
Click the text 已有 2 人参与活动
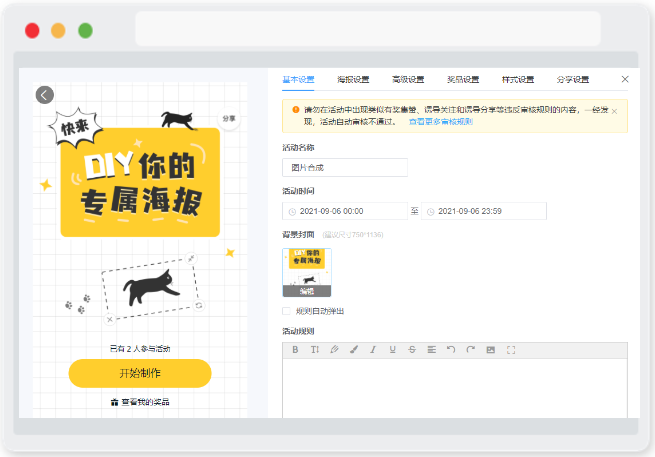(140, 348)
